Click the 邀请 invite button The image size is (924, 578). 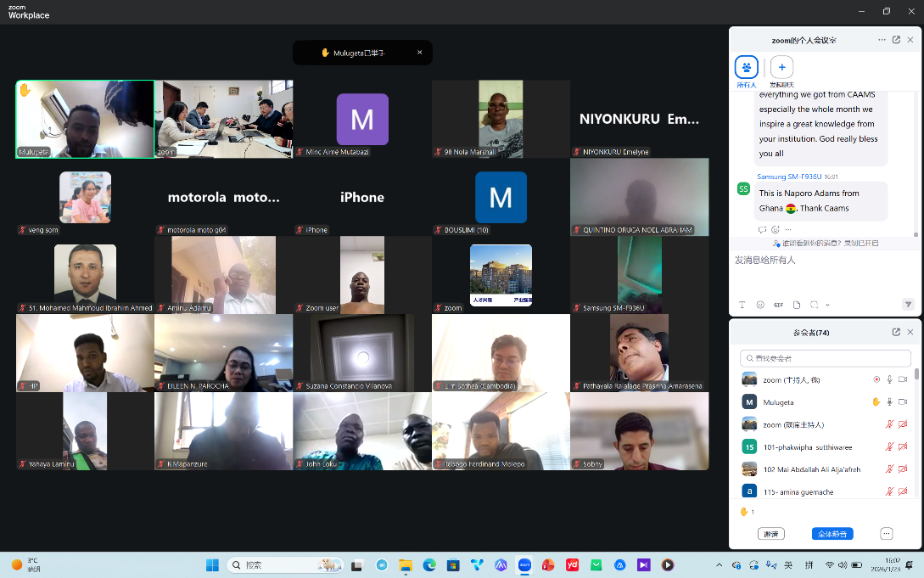[x=770, y=534]
